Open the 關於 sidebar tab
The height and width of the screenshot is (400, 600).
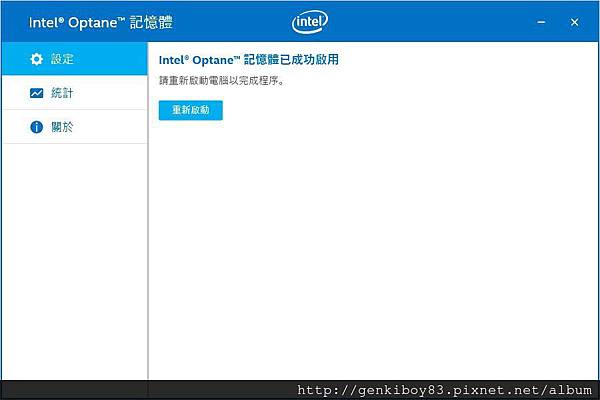click(x=75, y=127)
